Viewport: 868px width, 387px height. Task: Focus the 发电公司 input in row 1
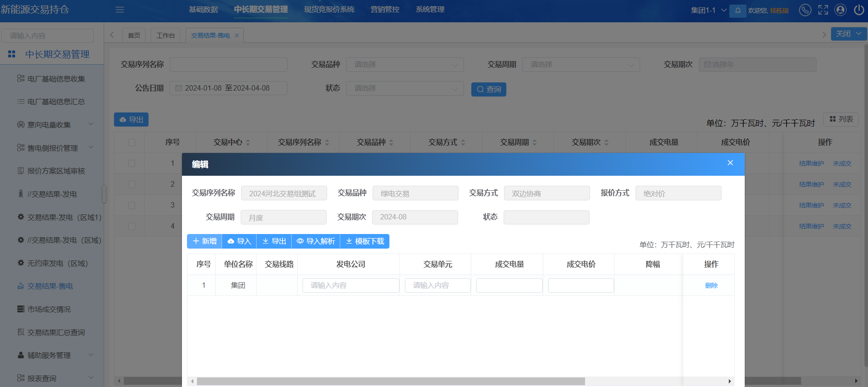tap(351, 285)
